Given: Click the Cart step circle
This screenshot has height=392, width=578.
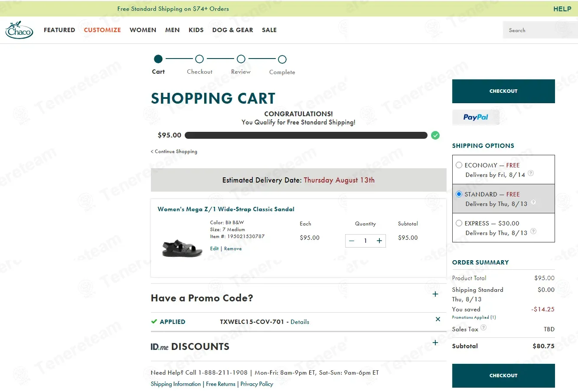Looking at the screenshot, I should pyautogui.click(x=158, y=59).
